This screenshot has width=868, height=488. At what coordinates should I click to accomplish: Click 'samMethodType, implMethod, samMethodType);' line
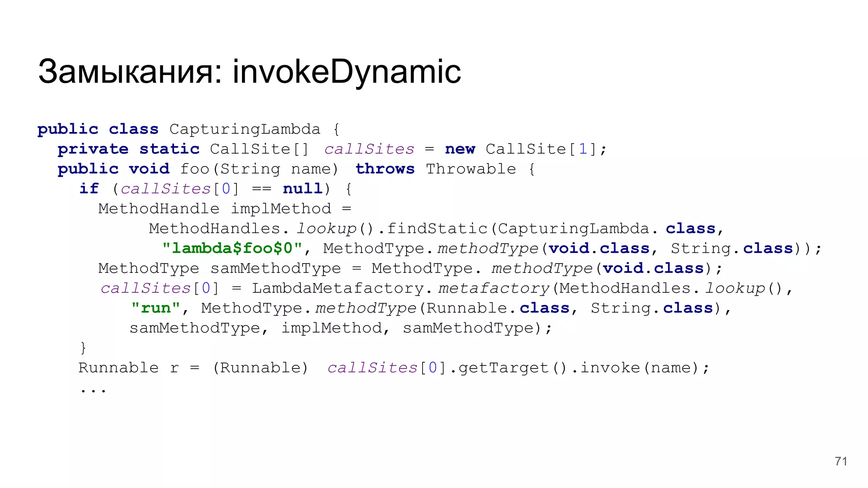(x=341, y=328)
